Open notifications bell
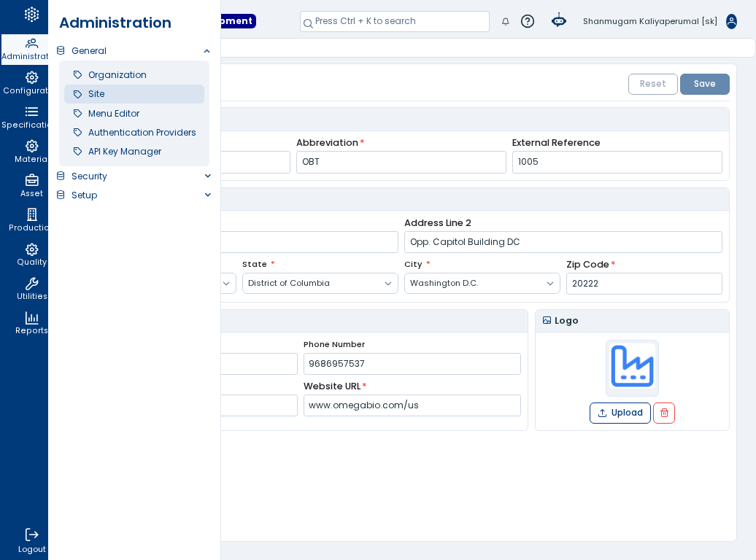The height and width of the screenshot is (560, 756). tap(505, 21)
